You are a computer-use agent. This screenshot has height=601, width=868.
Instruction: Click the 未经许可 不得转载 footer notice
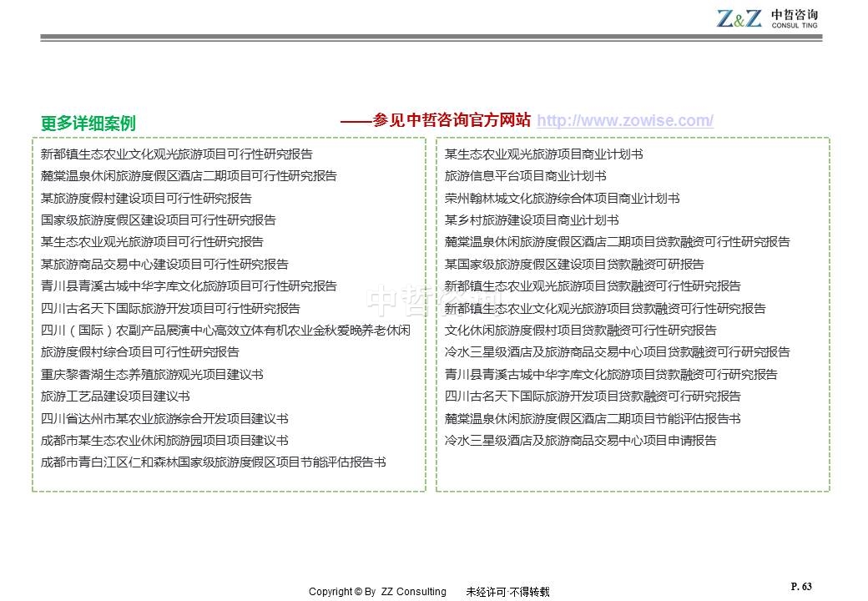pos(507,592)
